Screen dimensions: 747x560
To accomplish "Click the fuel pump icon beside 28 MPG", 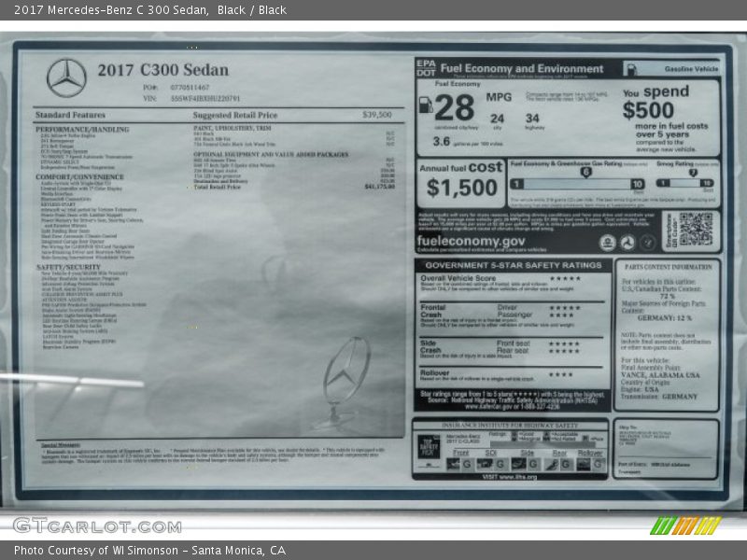I will click(425, 105).
